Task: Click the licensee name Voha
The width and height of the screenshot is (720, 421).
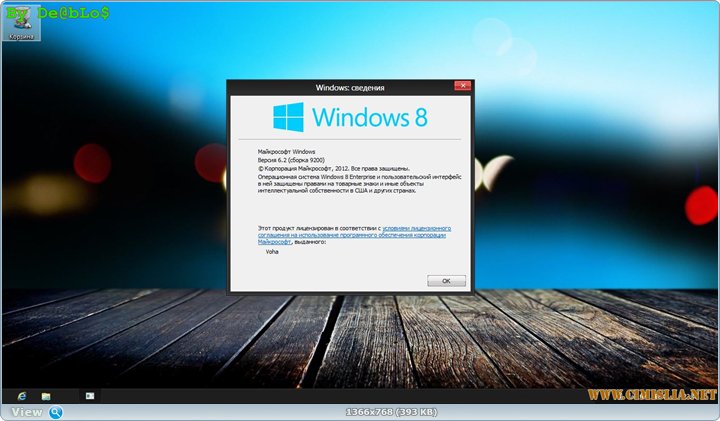Action: [272, 252]
